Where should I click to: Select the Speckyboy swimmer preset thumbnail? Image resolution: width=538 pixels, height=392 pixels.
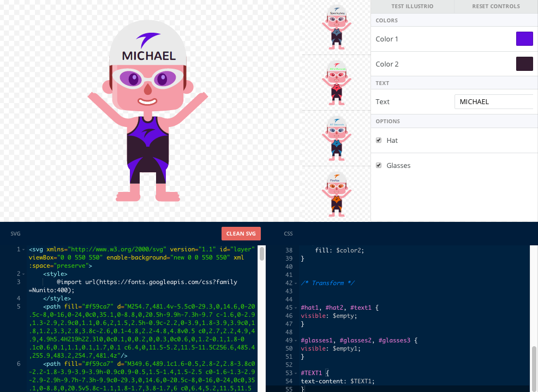click(337, 27)
